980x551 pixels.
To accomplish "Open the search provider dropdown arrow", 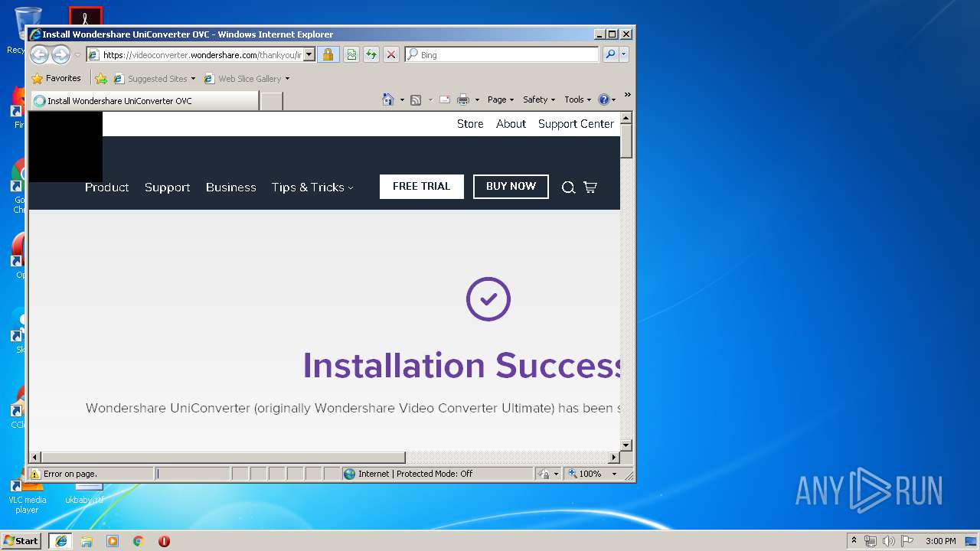I will (x=624, y=54).
